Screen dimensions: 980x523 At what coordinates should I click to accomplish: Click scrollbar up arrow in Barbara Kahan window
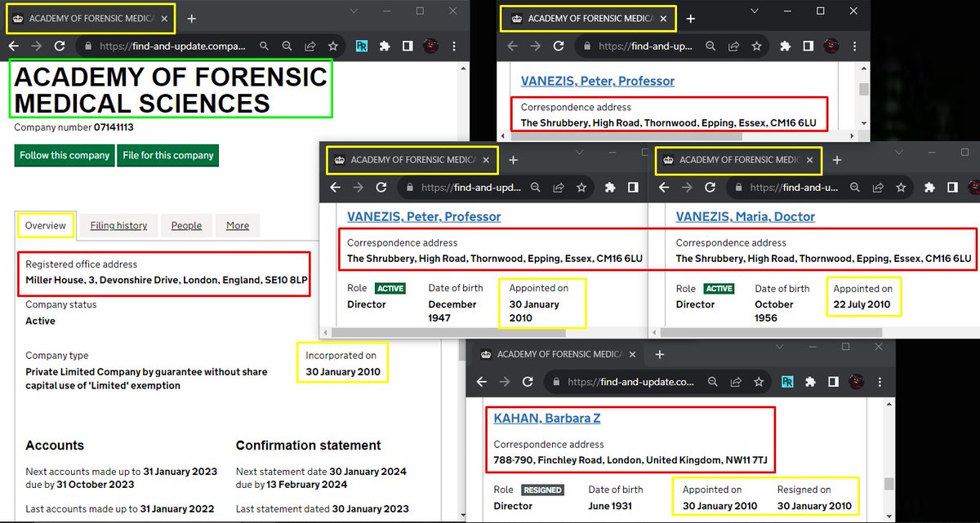point(889,406)
